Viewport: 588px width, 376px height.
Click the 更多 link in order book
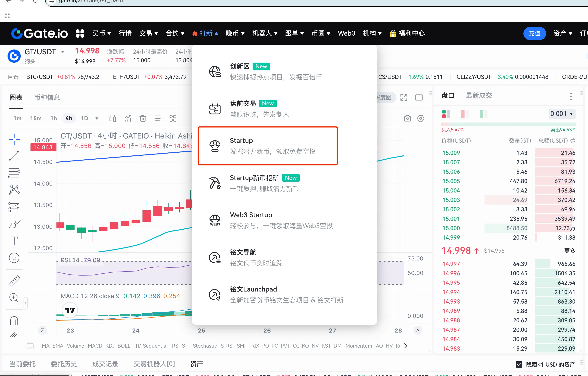[569, 251]
